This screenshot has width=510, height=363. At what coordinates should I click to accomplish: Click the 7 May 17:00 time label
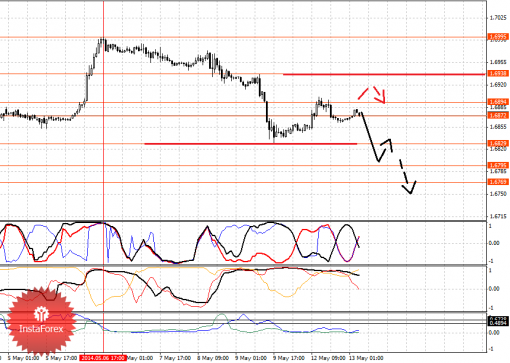point(175,358)
